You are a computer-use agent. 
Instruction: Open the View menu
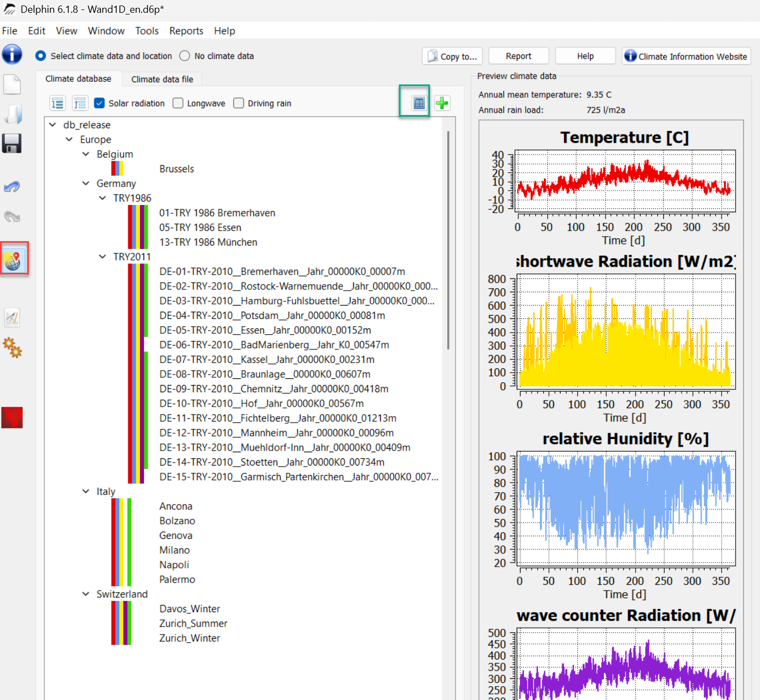[x=67, y=31]
